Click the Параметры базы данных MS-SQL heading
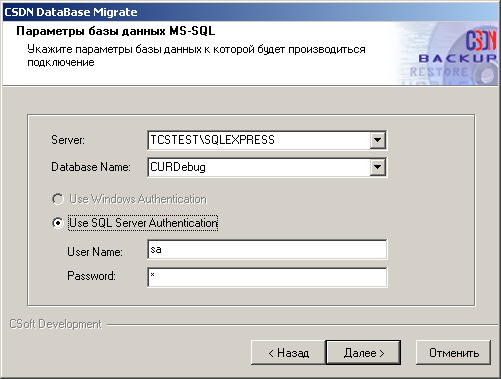Screen dimensions: 501x379 click(x=116, y=31)
